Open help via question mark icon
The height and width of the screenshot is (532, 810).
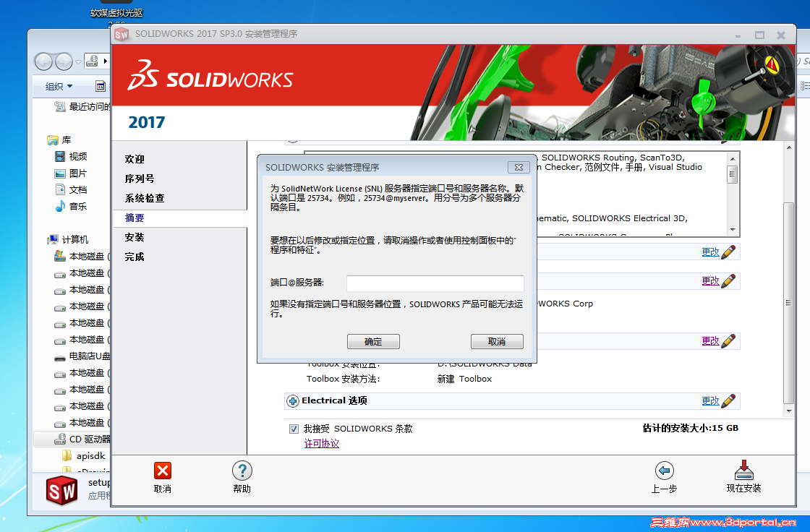click(242, 471)
